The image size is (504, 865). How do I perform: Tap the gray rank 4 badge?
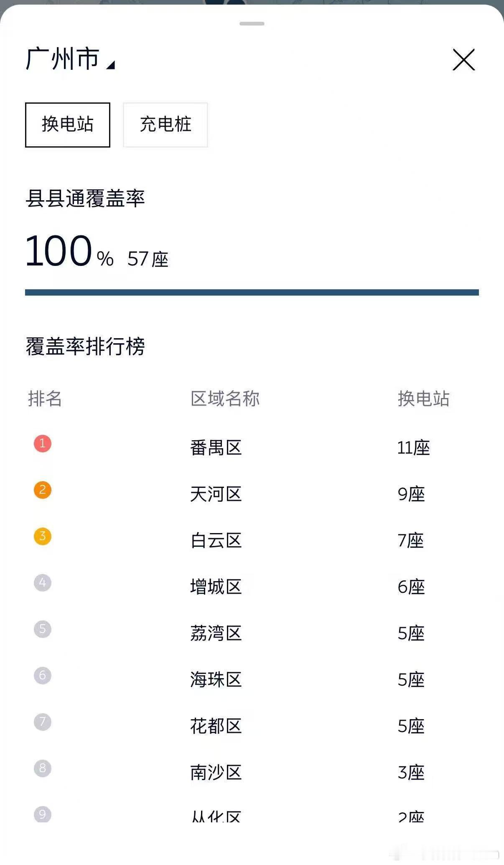(x=43, y=583)
